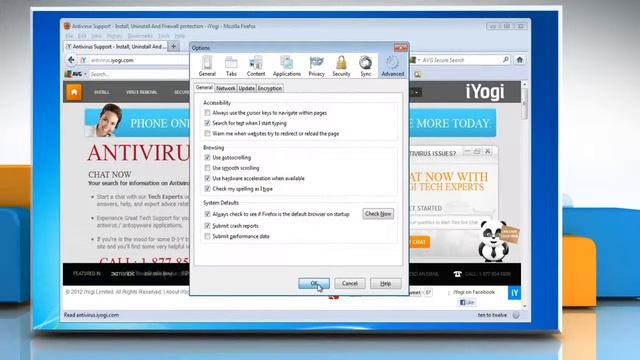Toggle hardware acceleration checkbox
The width and height of the screenshot is (640, 360).
[207, 178]
